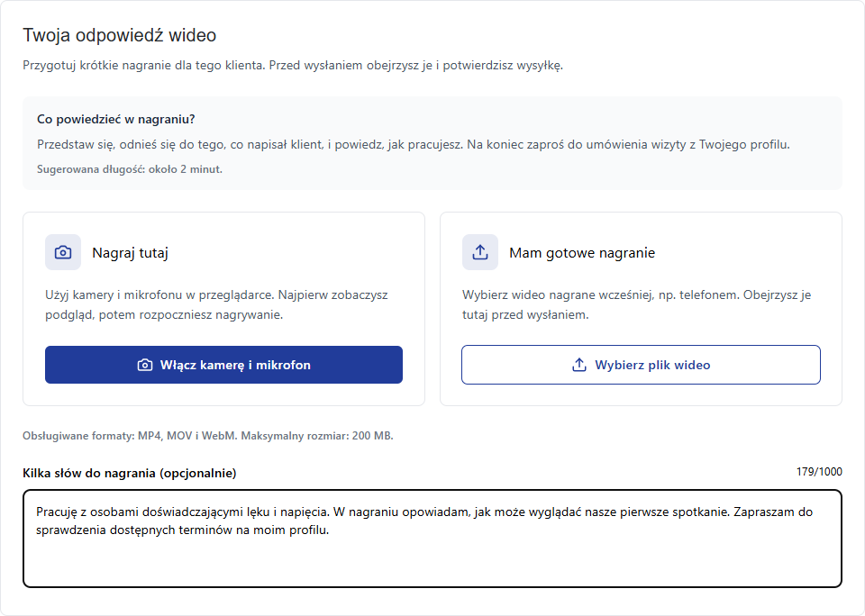Click the Mam gotowe nagranie card title
Screen dimensions: 865x616
click(x=582, y=252)
